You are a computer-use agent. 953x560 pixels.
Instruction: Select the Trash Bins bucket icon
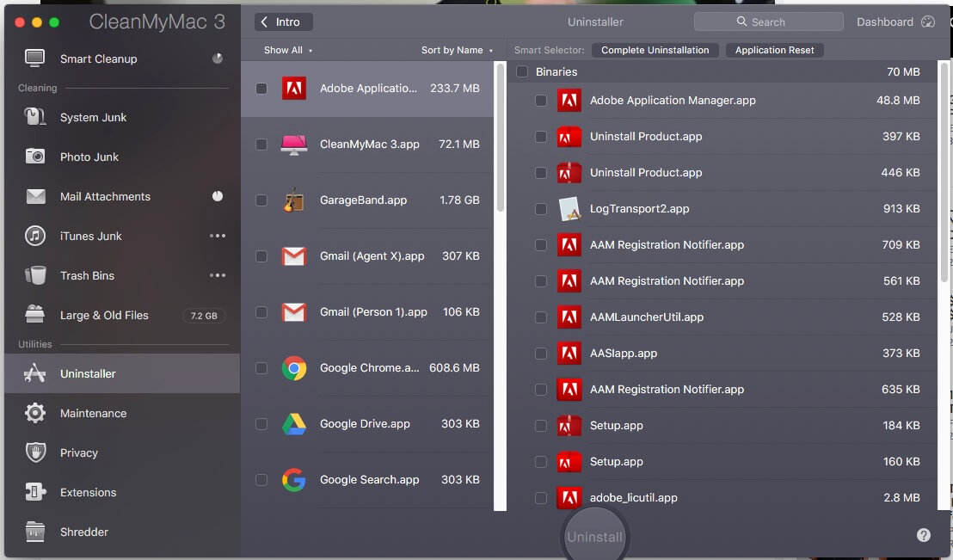(34, 274)
